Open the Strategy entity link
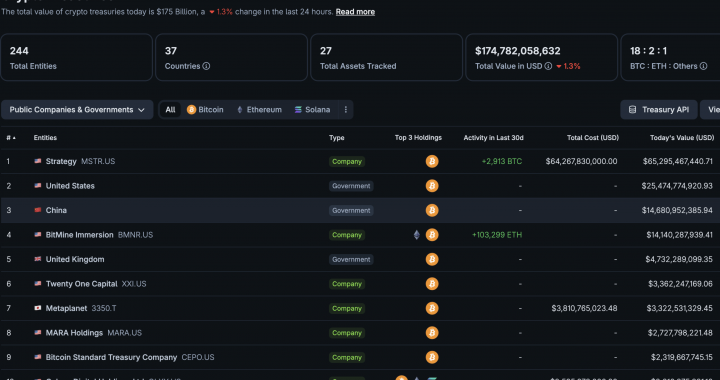 61,162
